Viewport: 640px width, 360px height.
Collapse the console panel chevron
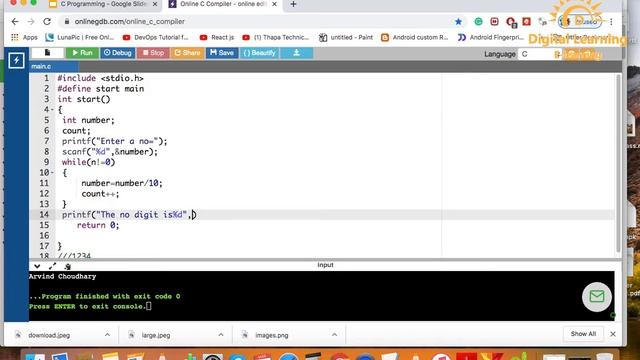coord(37,266)
